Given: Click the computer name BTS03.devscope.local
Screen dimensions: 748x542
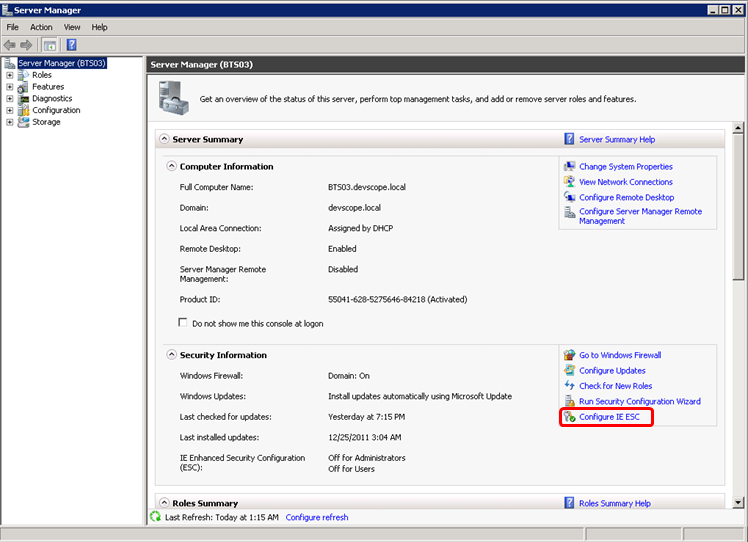Looking at the screenshot, I should (x=366, y=187).
